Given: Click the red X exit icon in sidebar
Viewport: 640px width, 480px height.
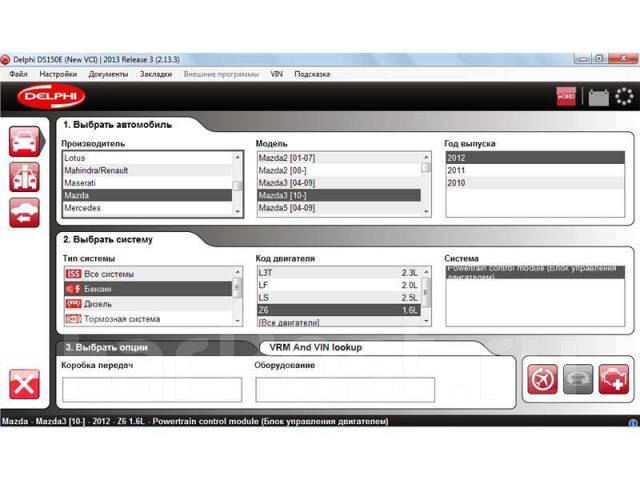Looking at the screenshot, I should 24,384.
